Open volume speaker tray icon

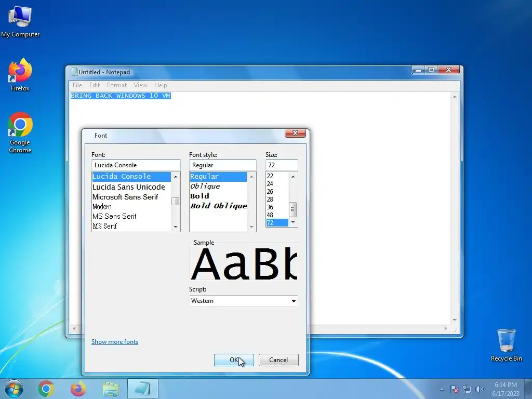pos(480,389)
